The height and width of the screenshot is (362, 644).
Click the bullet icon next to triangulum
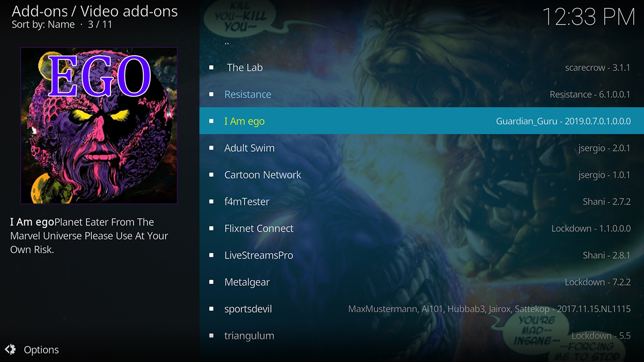(211, 336)
